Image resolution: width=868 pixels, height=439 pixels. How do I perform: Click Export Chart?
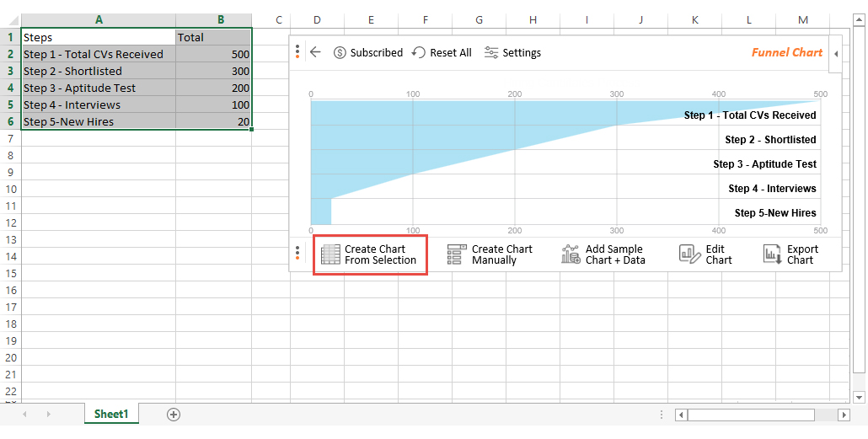click(x=790, y=254)
